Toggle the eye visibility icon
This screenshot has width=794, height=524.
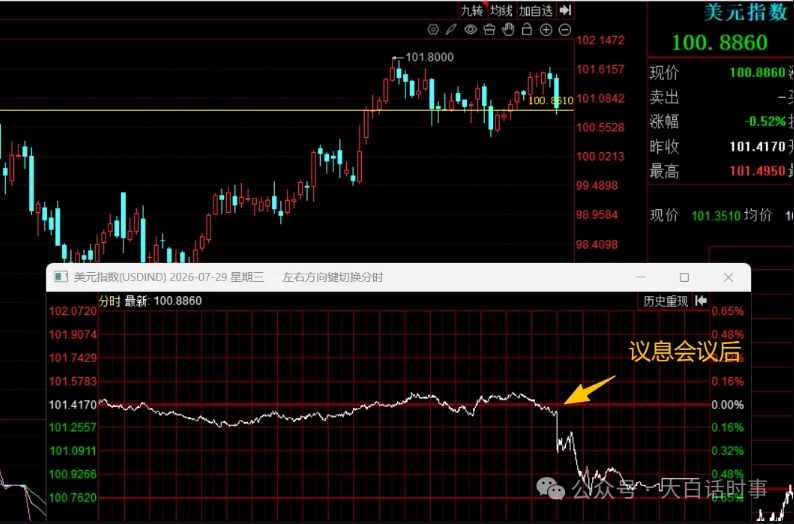point(470,29)
